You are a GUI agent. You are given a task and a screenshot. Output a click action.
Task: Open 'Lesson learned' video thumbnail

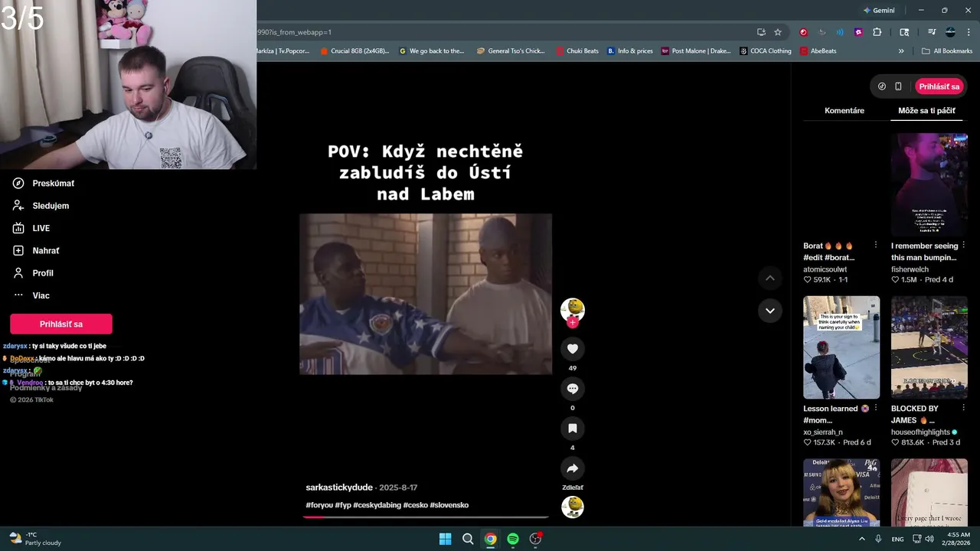[x=841, y=347]
